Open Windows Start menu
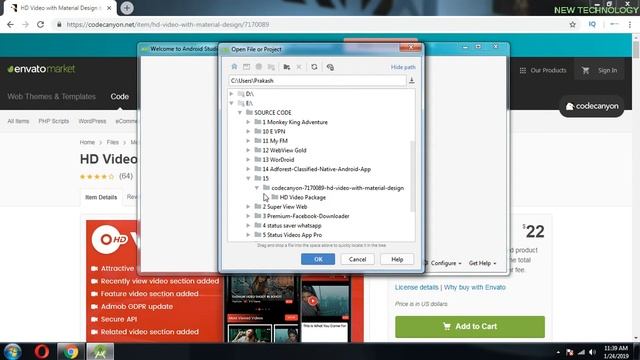 (x=12, y=351)
